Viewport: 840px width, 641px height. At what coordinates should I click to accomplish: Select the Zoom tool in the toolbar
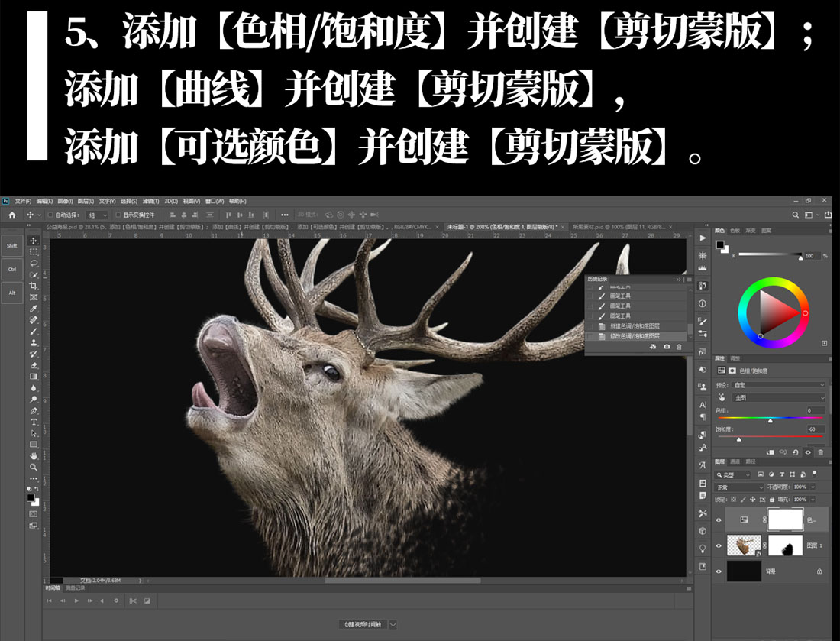coord(33,467)
